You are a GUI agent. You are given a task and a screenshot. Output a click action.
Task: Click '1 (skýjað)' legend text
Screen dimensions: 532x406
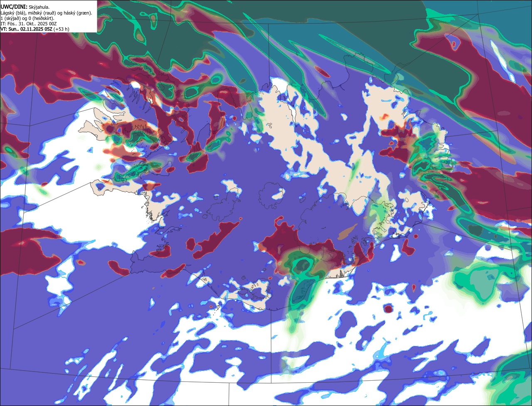[x=10, y=19]
